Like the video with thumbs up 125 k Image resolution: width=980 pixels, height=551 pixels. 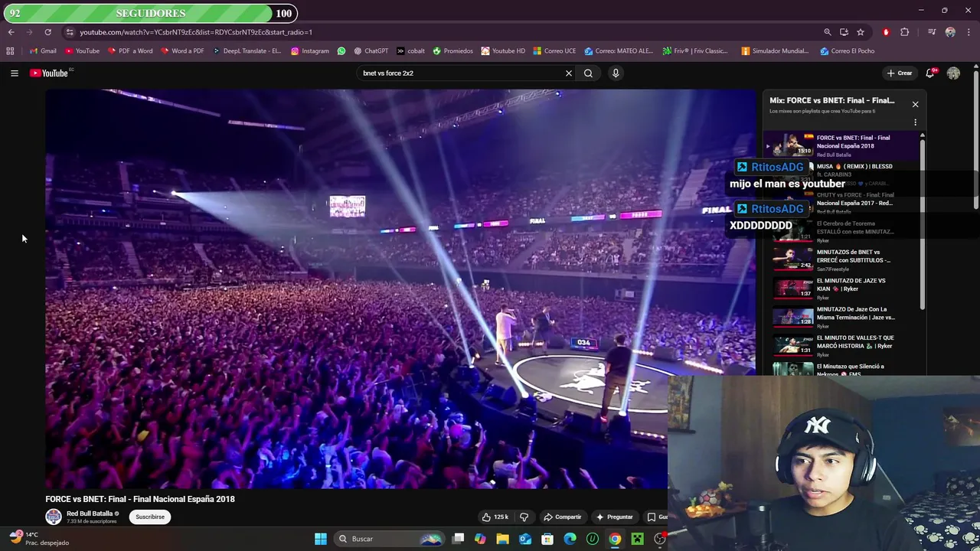[x=495, y=517]
